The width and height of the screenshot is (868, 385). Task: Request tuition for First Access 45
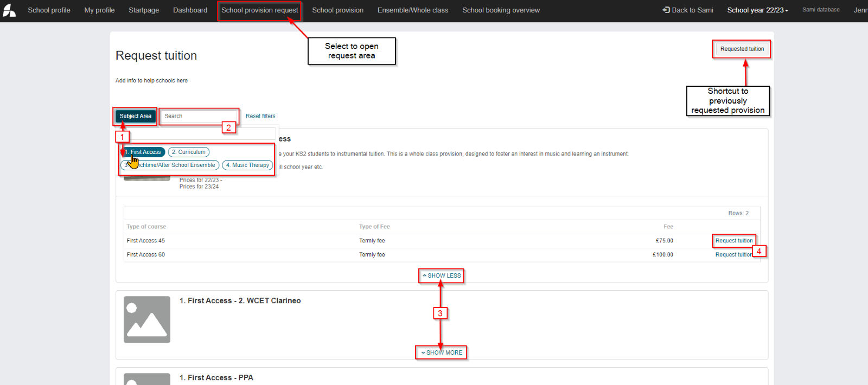tap(733, 241)
